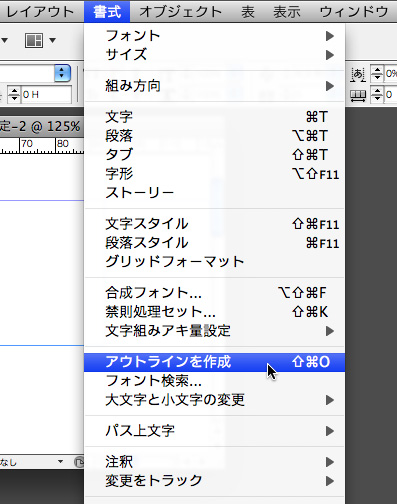Image resolution: width=397 pixels, height=504 pixels.
Task: Choose ストーリー from the menu
Action: pos(214,193)
